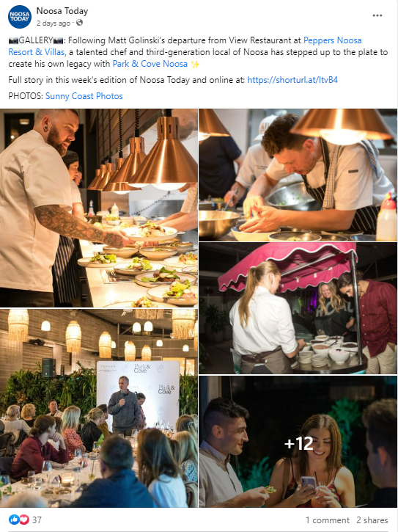Click the red heart reaction icon
The image size is (398, 532).
click(x=24, y=520)
